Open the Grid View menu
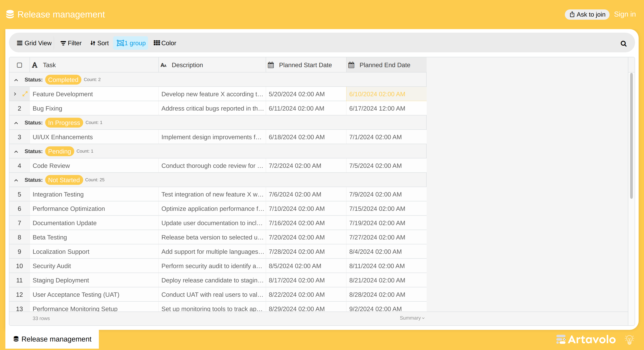644x350 pixels. (34, 43)
